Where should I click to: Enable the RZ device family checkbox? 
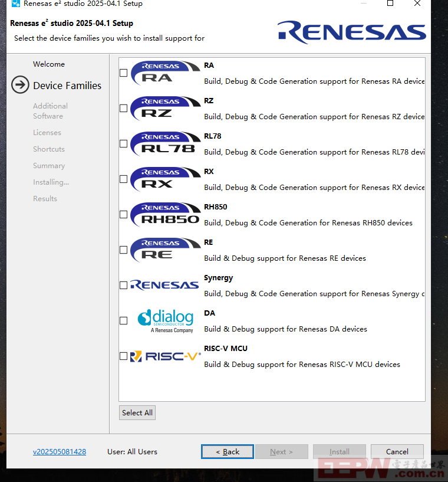pos(123,108)
